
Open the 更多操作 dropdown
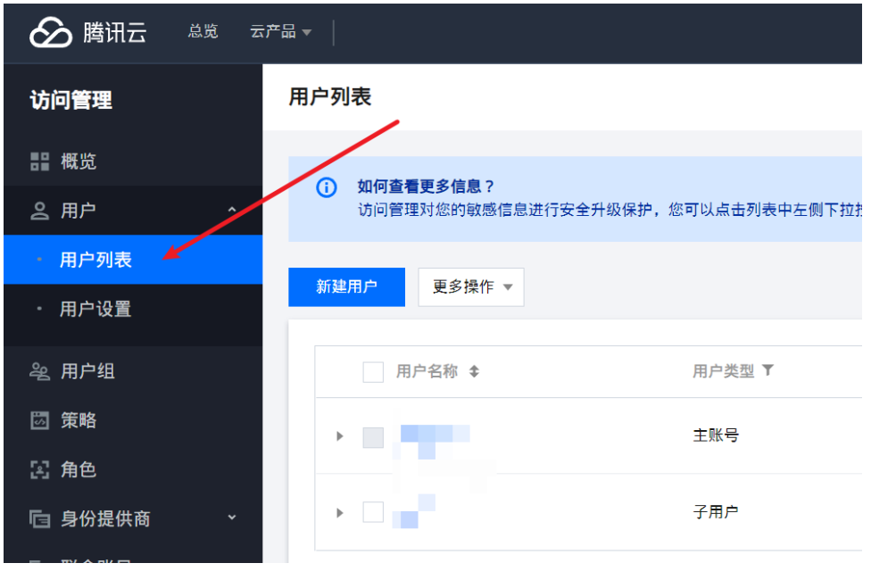click(471, 287)
